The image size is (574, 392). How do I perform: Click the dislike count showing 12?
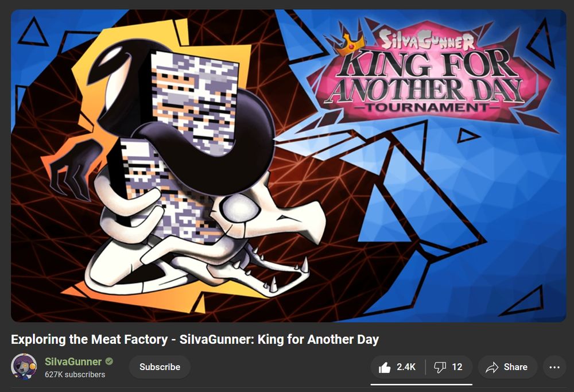[x=457, y=367]
